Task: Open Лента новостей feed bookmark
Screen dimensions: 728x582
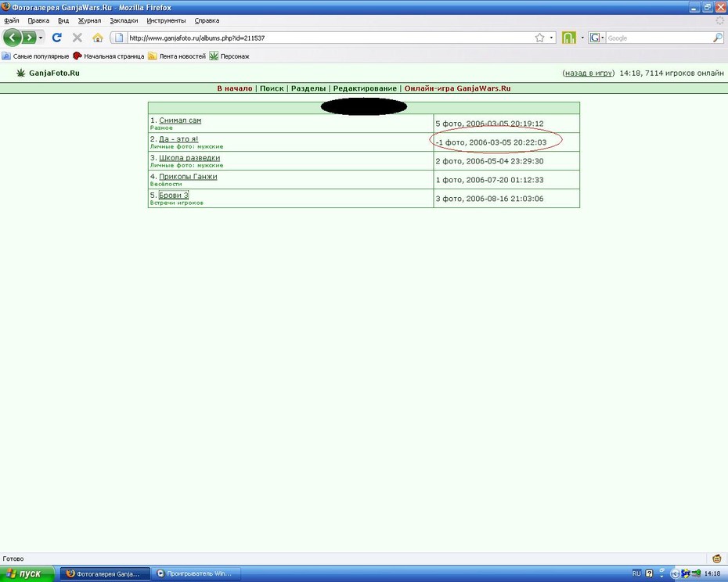Action: (x=177, y=56)
